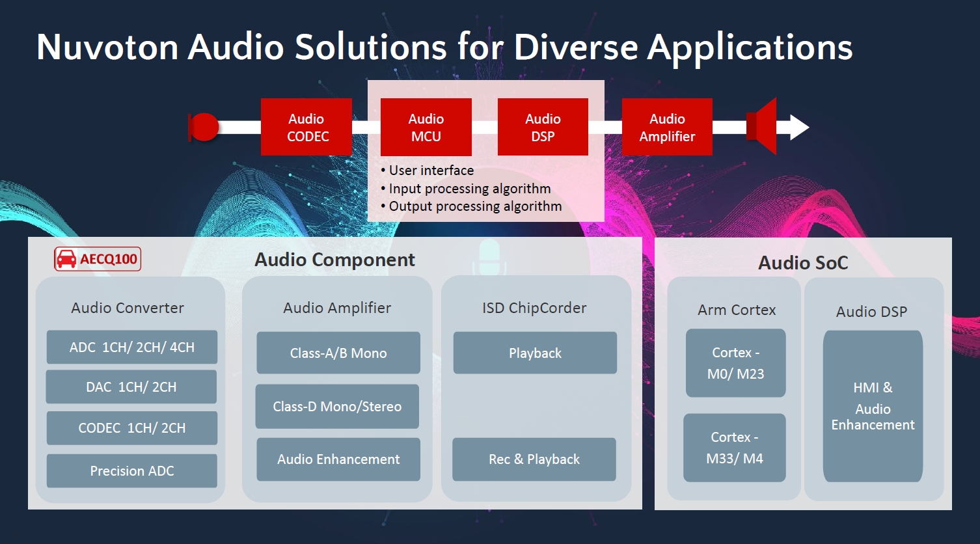Select the Class-A/B Mono box
The image size is (980, 544).
338,353
